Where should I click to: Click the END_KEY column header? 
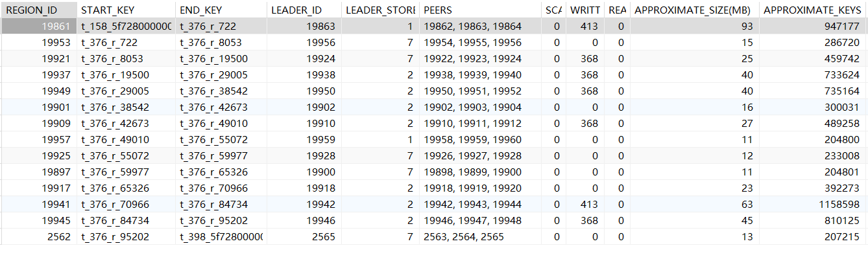pos(202,10)
